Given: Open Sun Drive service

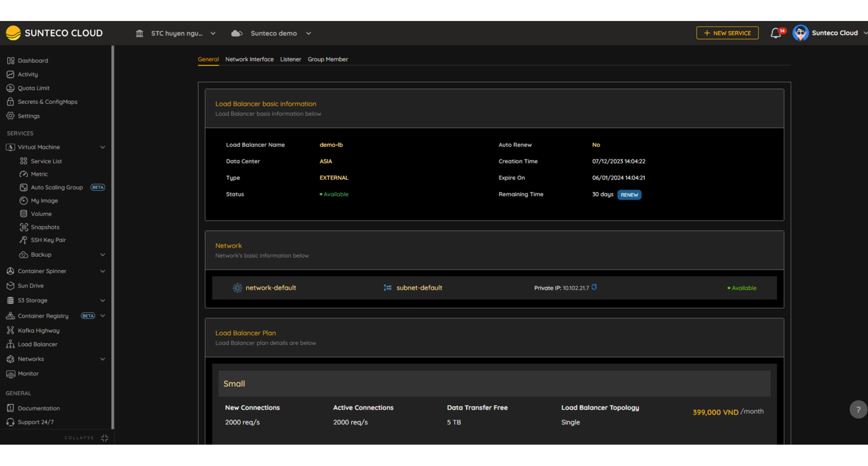Looking at the screenshot, I should pyautogui.click(x=30, y=285).
